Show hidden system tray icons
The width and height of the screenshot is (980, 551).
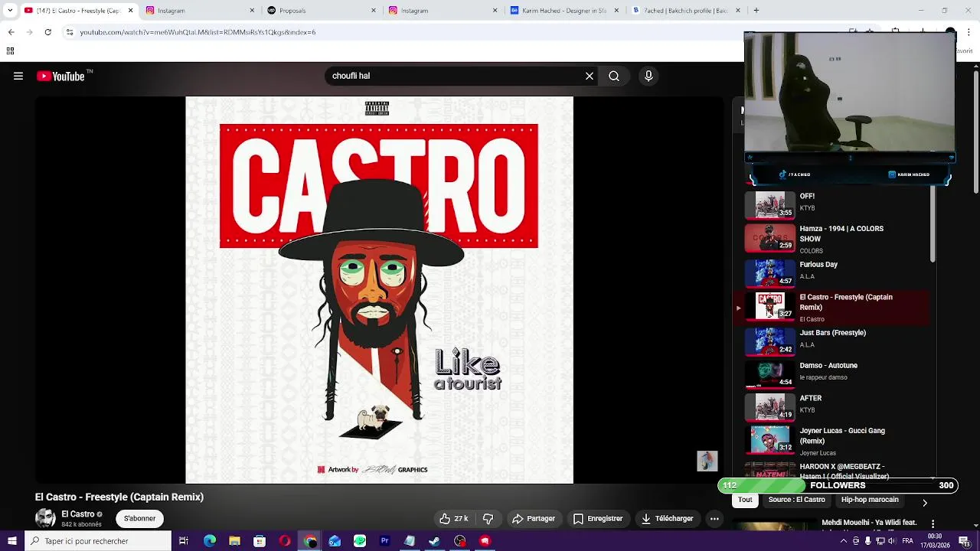coord(843,541)
